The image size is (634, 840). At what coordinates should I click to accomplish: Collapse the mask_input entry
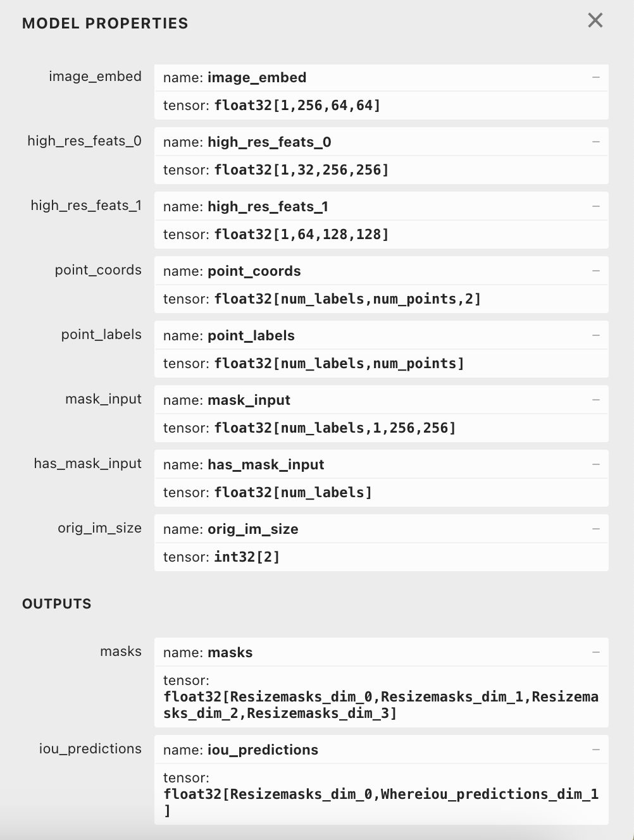click(595, 400)
